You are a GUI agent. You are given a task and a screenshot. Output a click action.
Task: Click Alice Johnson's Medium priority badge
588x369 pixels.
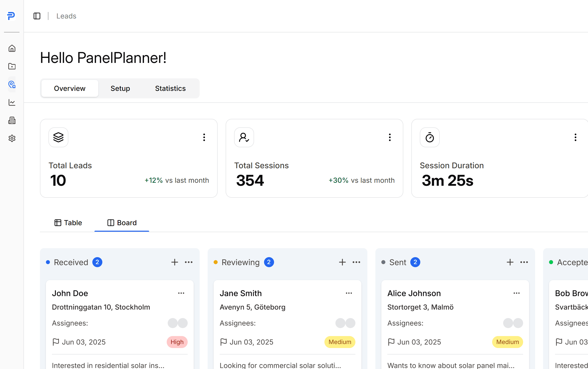click(508, 342)
